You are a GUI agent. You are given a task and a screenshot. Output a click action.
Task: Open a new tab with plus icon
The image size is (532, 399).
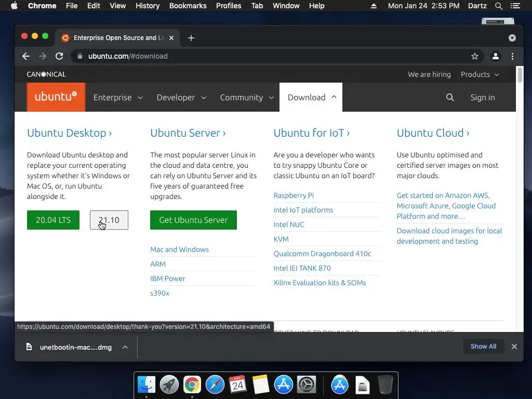(x=191, y=38)
